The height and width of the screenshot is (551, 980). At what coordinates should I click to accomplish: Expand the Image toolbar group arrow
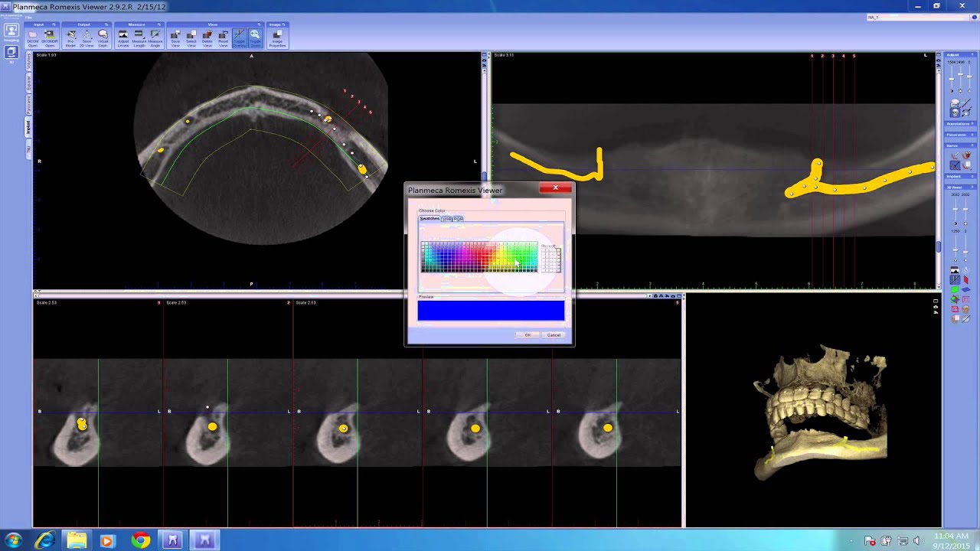coord(284,24)
